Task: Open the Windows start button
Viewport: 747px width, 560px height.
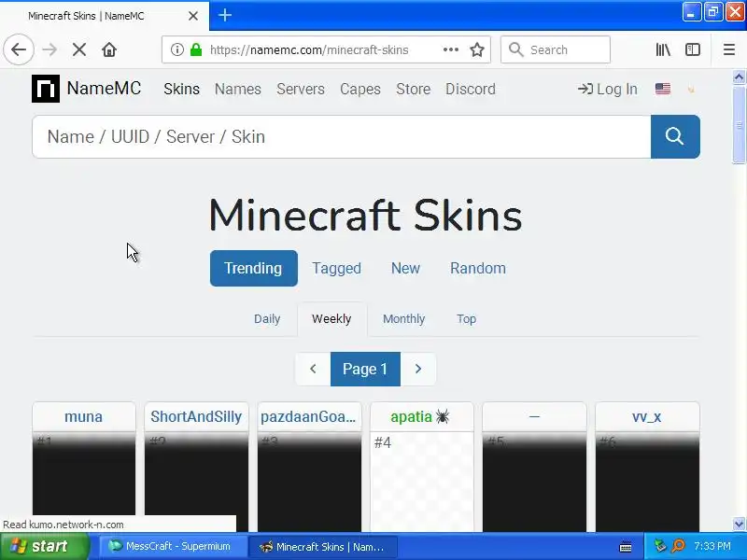Action: tap(45, 546)
